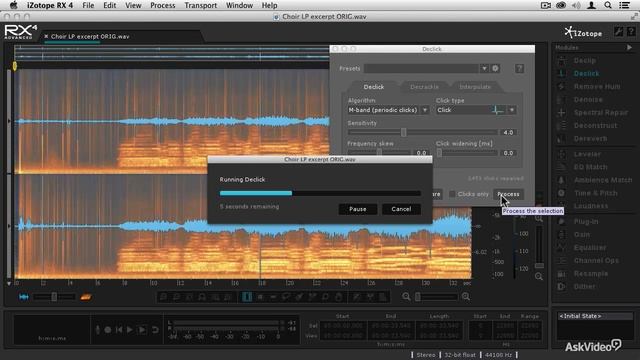Switch to the Decrackle tab
This screenshot has height=360, width=640.
pos(424,87)
